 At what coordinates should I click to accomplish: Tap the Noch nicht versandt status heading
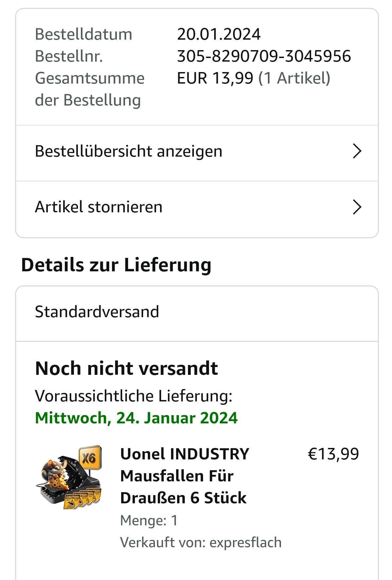(x=126, y=368)
